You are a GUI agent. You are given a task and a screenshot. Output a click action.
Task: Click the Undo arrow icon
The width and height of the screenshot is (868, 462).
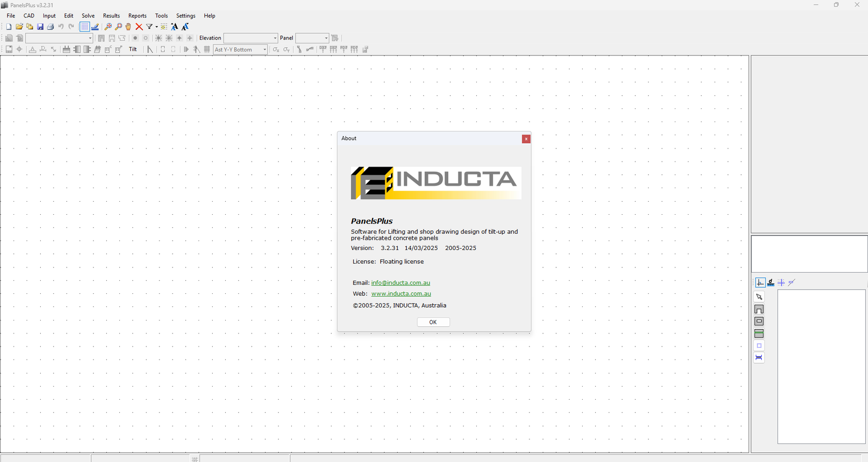pos(61,27)
